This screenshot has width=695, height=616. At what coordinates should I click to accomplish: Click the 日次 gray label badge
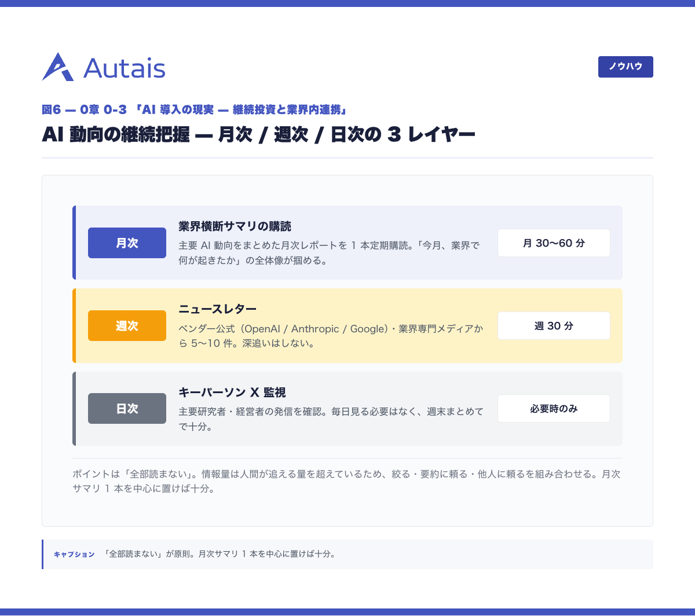click(127, 409)
